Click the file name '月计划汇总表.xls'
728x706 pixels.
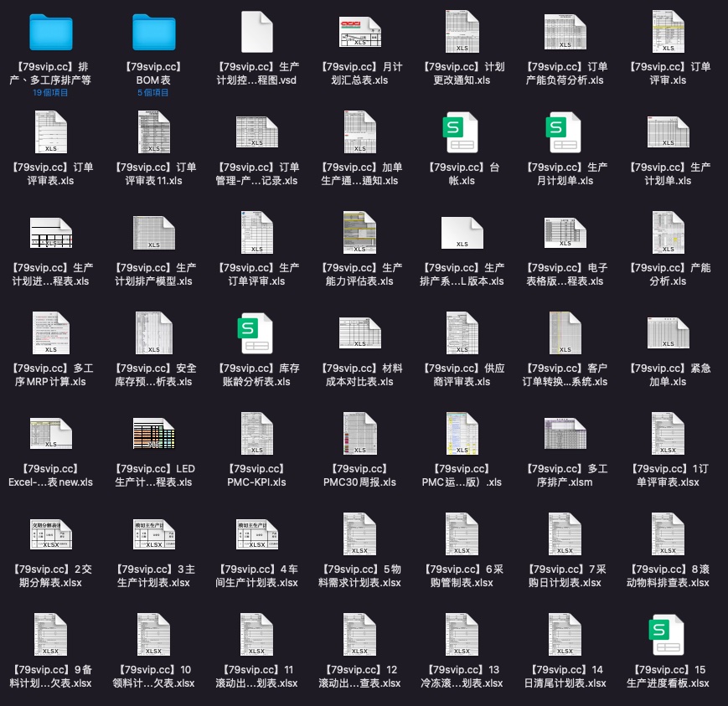360,74
